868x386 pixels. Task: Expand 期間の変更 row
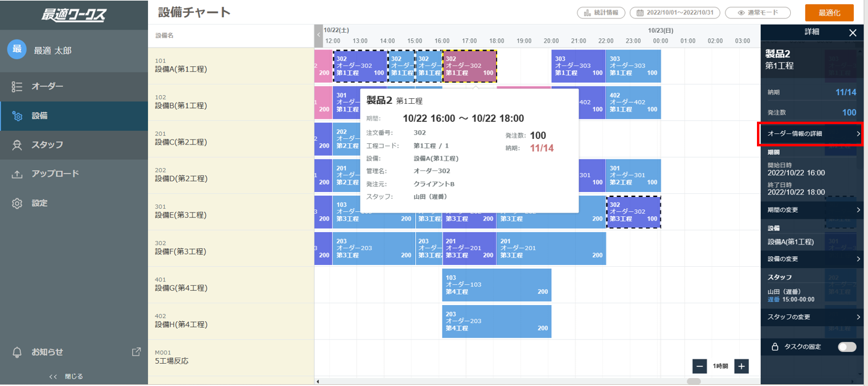click(x=812, y=210)
